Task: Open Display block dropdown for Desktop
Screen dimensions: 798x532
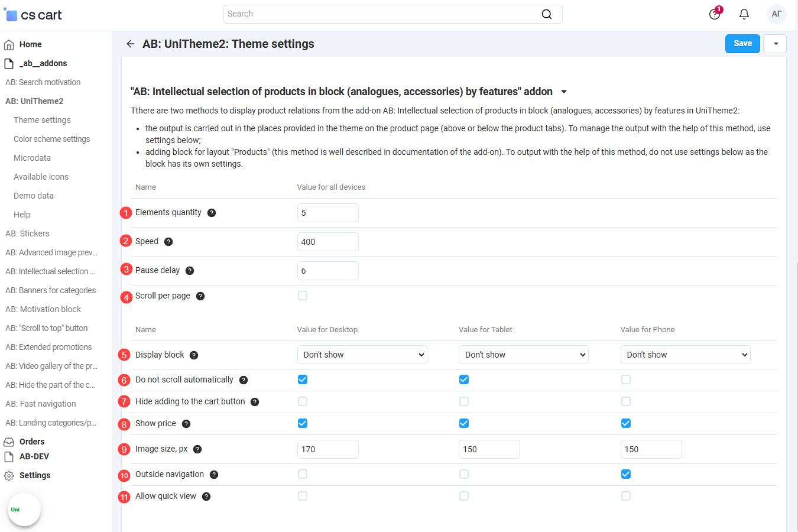Action: point(362,355)
